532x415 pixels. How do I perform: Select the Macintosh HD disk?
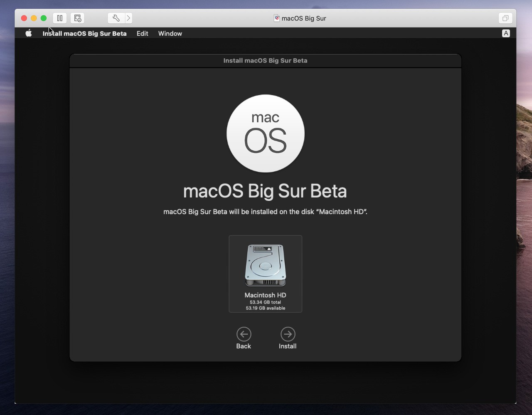(266, 274)
